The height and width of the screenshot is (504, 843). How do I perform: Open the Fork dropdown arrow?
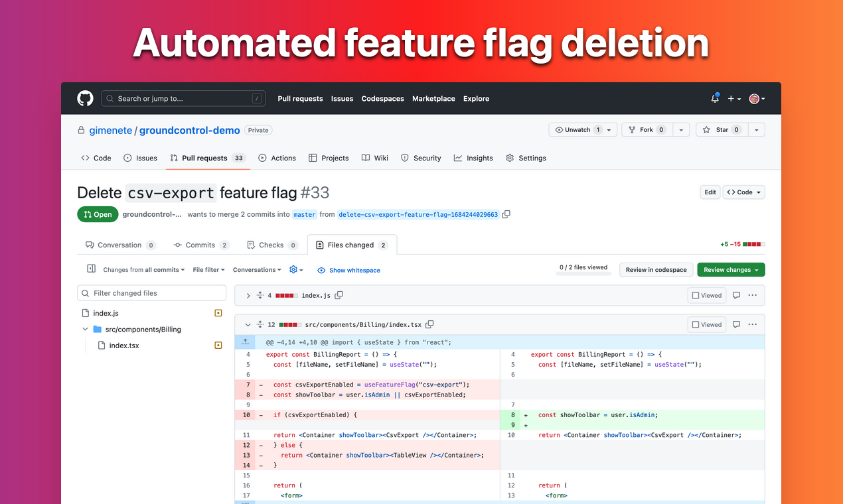[681, 130]
